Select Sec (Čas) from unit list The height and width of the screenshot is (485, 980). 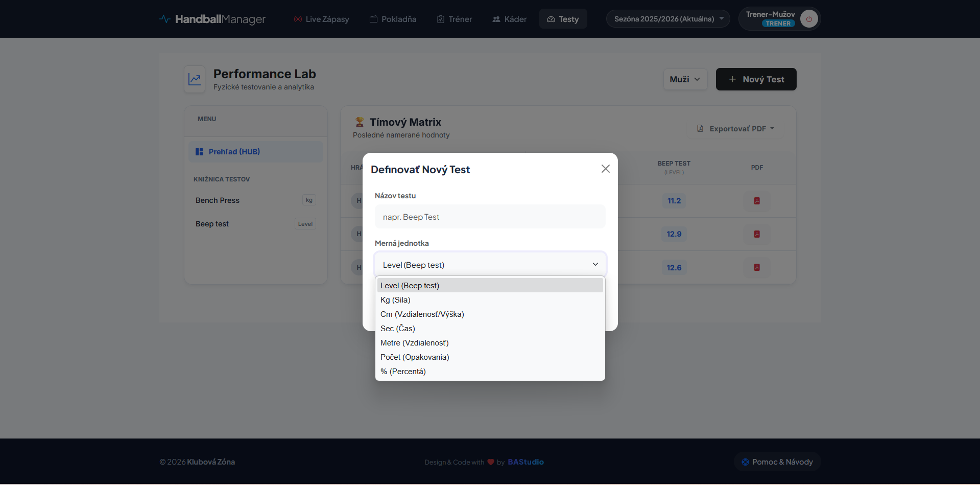397,329
